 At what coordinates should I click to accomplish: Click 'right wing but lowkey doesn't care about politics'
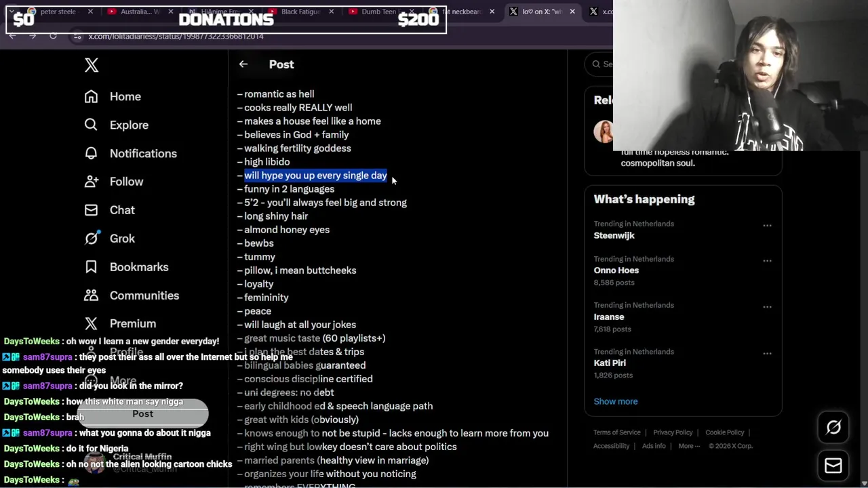(x=350, y=447)
